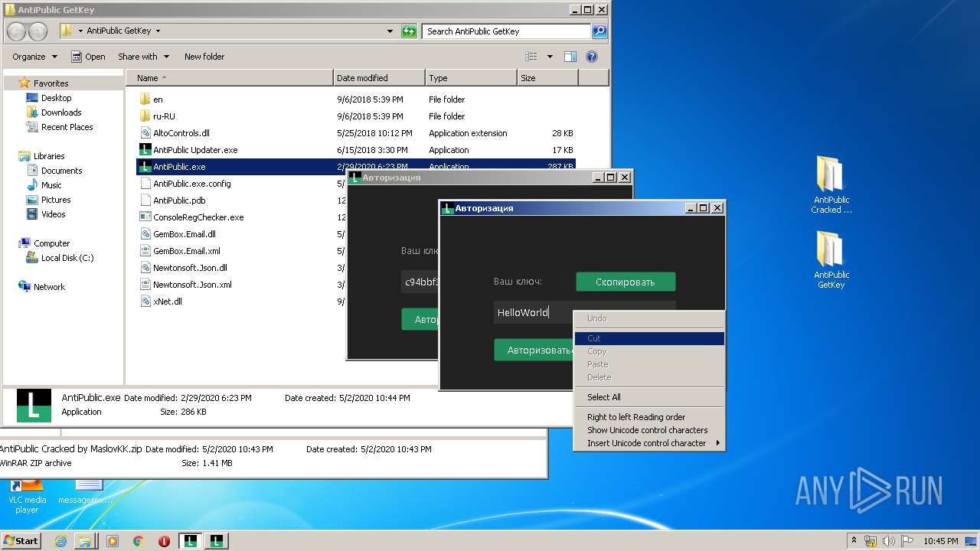The width and height of the screenshot is (980, 551).
Task: Show hidden tray icons arrow
Action: (x=854, y=540)
